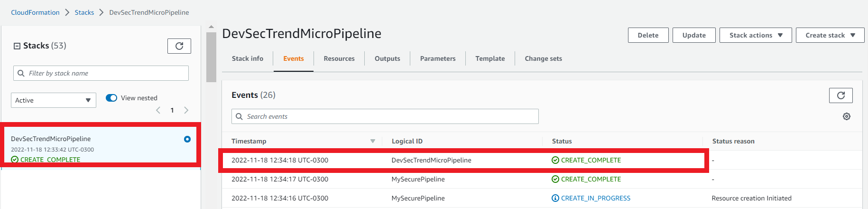868x209 pixels.
Task: Click search magnifier in stack filter
Action: coord(21,73)
